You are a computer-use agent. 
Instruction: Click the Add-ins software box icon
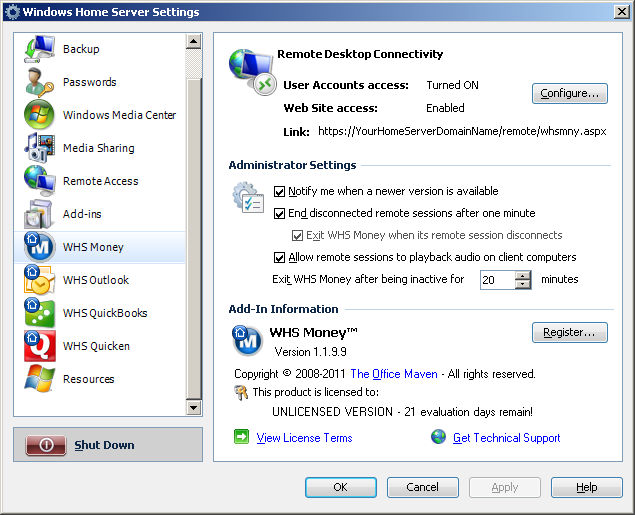[x=39, y=214]
